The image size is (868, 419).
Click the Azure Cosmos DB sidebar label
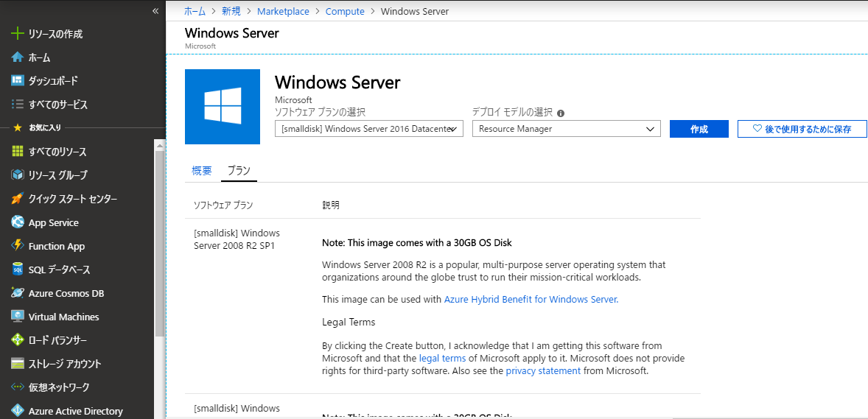[x=66, y=293]
